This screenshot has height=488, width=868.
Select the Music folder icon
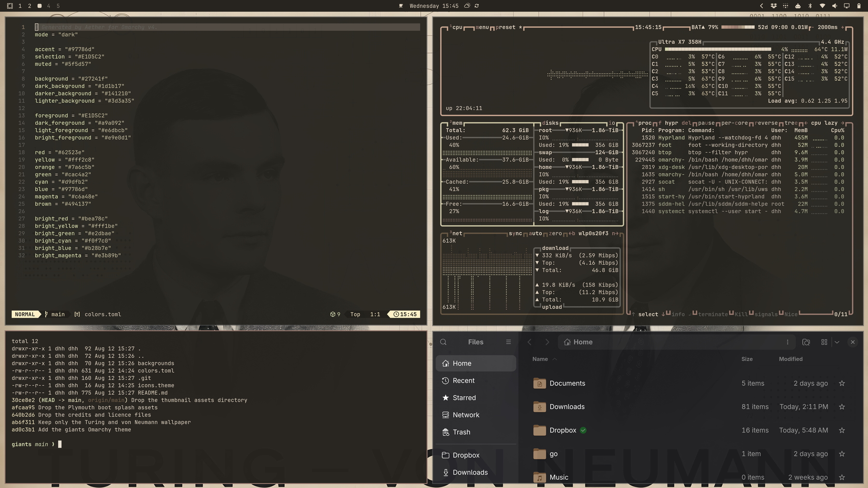540,477
